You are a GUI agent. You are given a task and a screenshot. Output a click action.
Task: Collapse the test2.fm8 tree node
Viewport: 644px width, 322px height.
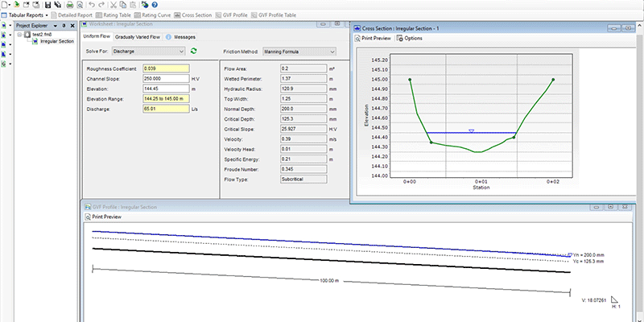(21, 35)
